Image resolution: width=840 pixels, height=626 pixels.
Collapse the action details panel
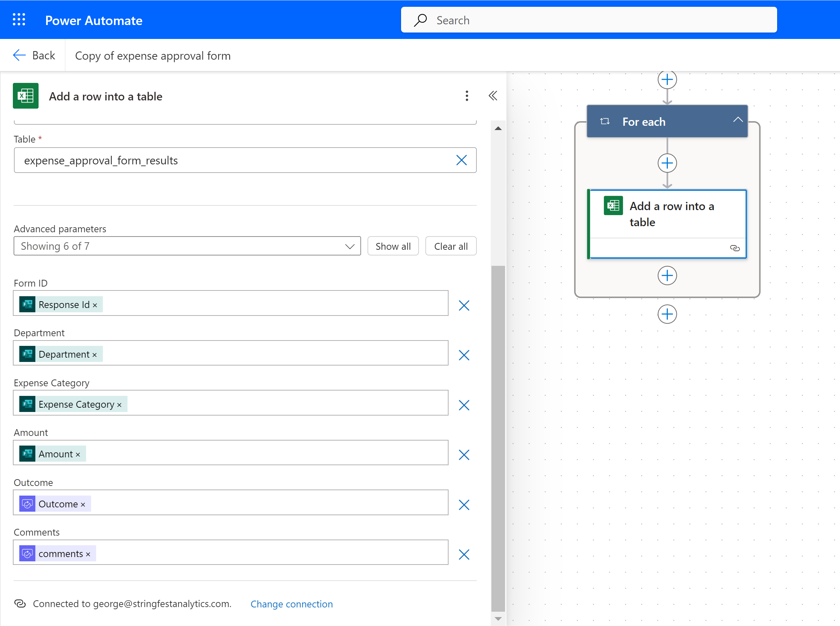493,96
